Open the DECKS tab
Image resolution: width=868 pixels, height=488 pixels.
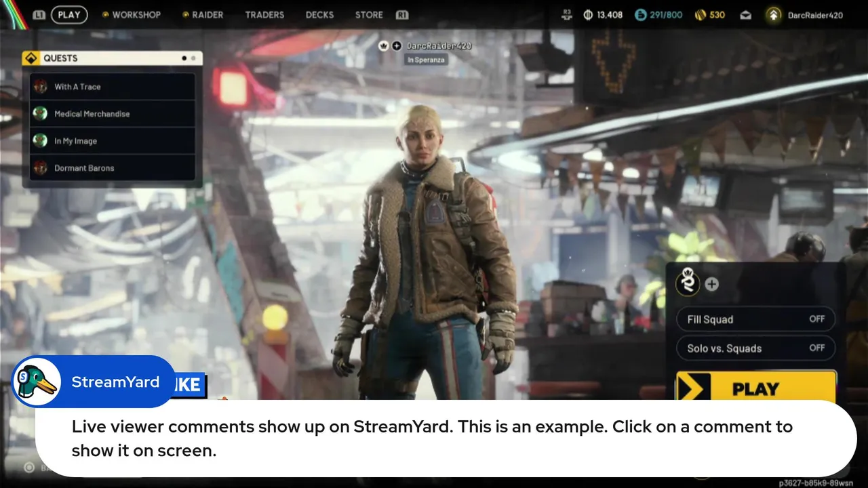pyautogui.click(x=319, y=14)
